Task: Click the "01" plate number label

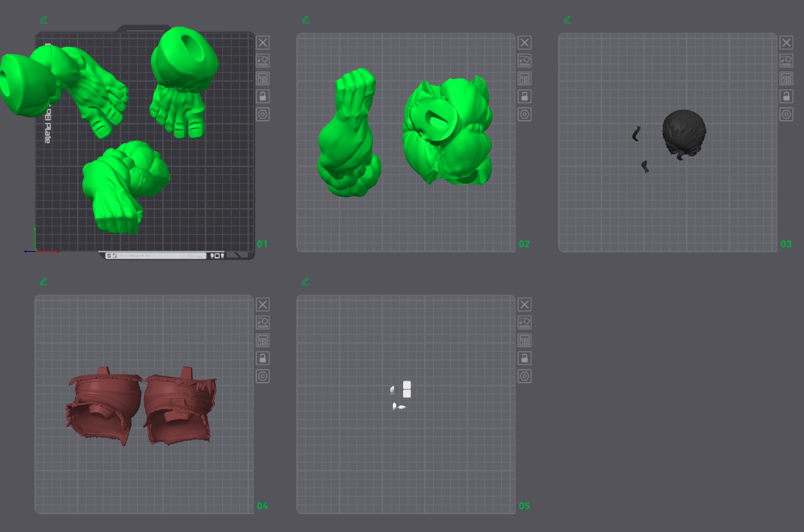Action: click(x=262, y=244)
